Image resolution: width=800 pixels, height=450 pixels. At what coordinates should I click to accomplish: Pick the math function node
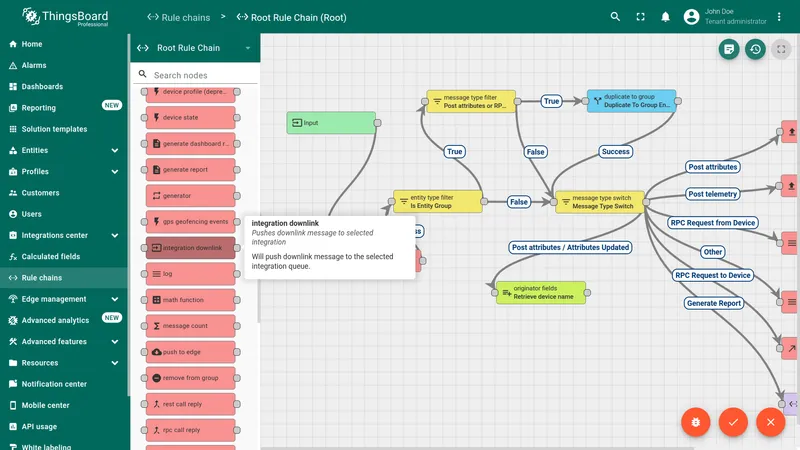click(x=190, y=299)
